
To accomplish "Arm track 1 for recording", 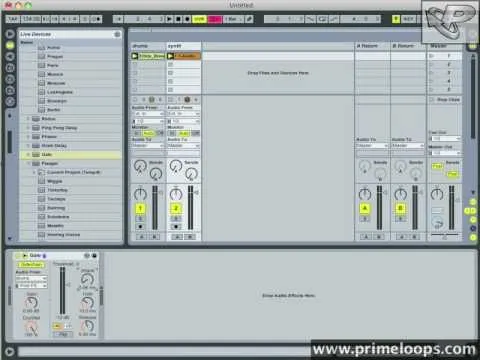I will 140,227.
